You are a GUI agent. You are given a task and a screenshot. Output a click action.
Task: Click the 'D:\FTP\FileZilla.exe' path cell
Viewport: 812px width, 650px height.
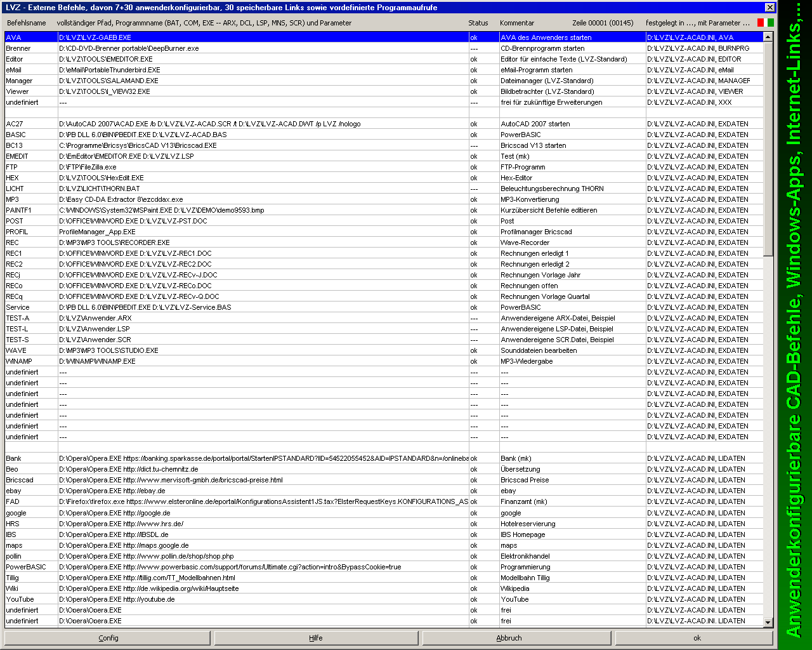[x=263, y=167]
